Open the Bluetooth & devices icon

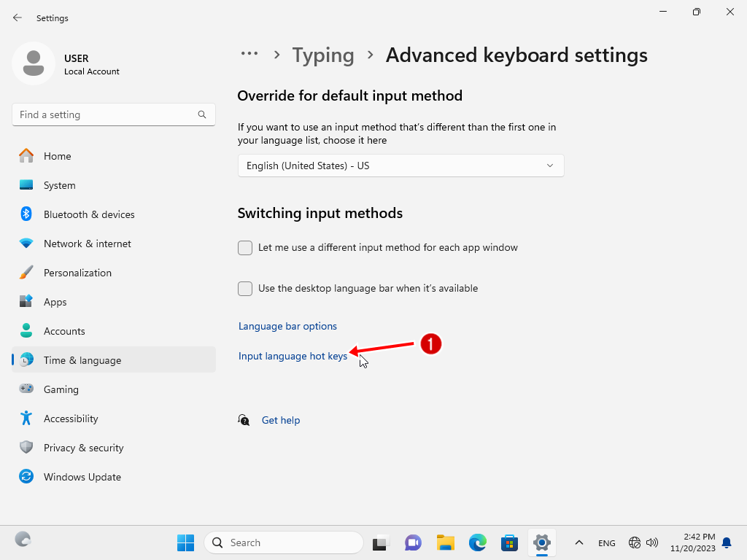tap(26, 214)
